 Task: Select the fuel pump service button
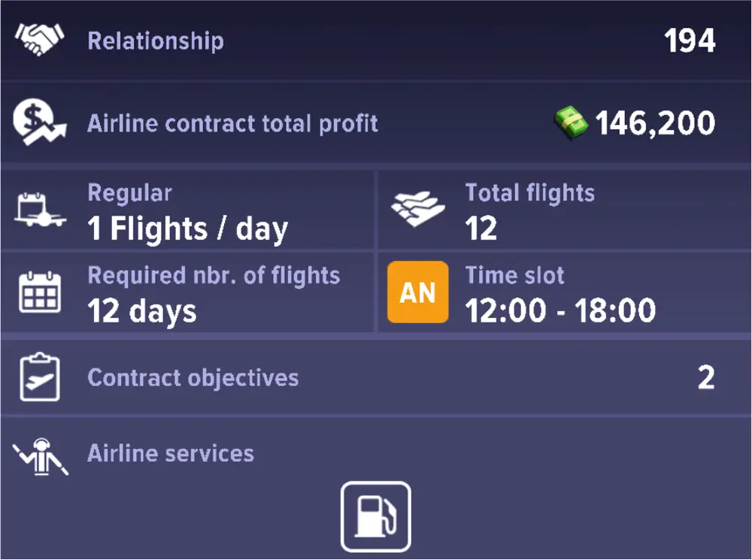376,516
